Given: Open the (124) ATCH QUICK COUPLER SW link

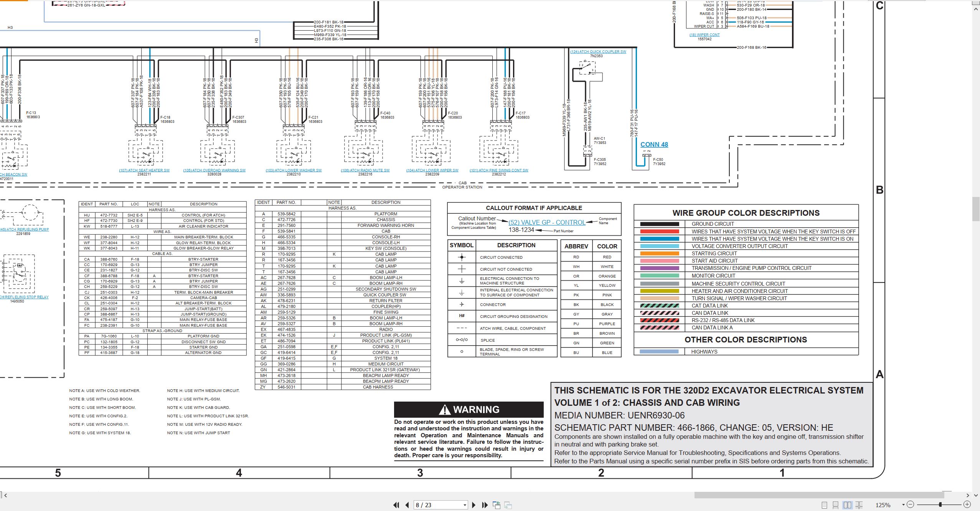Looking at the screenshot, I should pos(598,51).
